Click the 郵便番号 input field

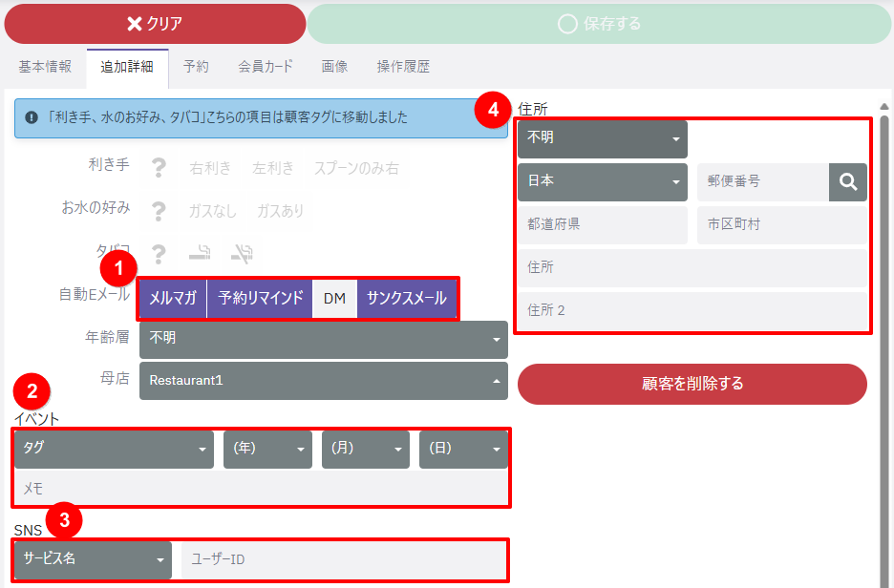pyautogui.click(x=762, y=181)
